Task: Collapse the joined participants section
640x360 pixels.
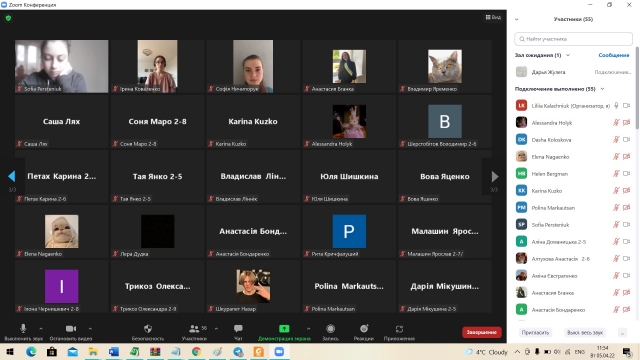Action: point(602,89)
